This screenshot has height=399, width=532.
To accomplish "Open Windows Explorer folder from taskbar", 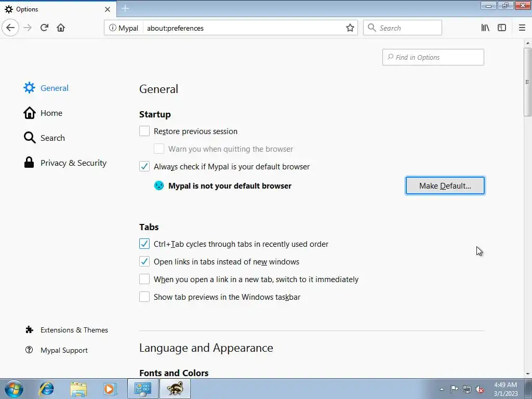I will coord(78,389).
